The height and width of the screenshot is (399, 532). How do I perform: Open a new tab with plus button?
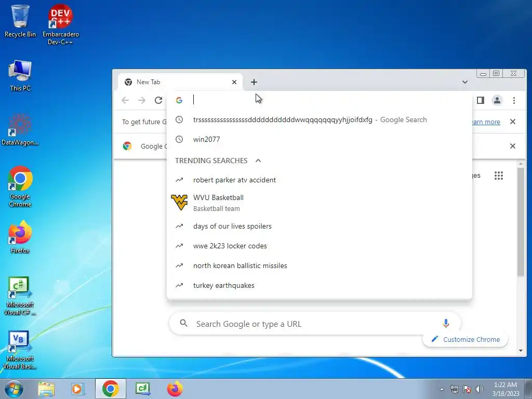[x=254, y=82]
